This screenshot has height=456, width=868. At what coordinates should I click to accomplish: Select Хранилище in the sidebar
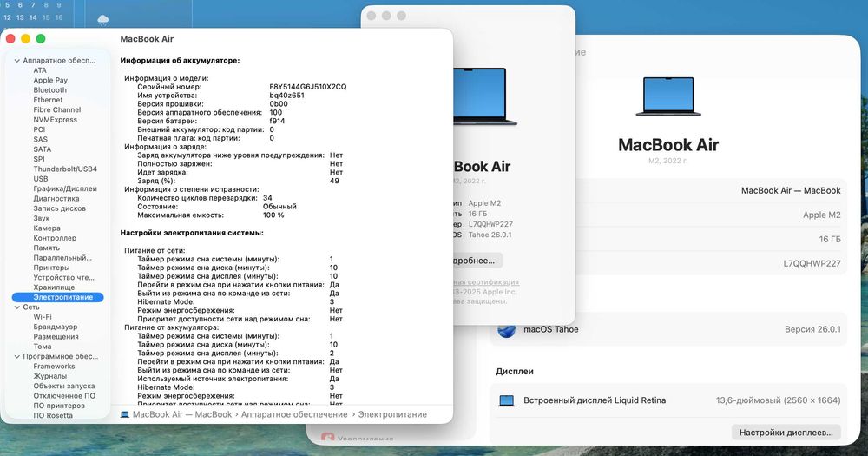[54, 287]
